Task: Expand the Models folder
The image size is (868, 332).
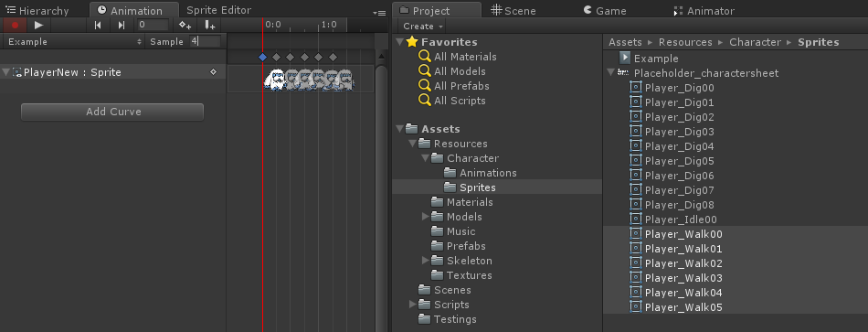Action: (x=425, y=217)
